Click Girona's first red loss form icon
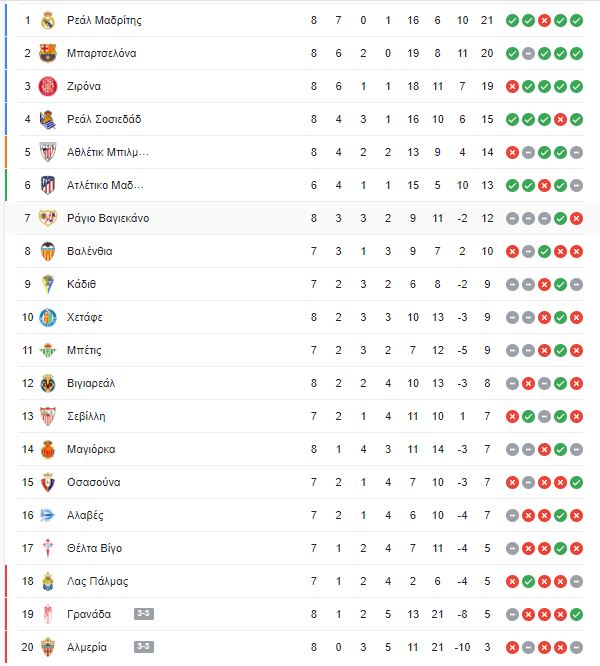The image size is (600, 666). [x=513, y=86]
